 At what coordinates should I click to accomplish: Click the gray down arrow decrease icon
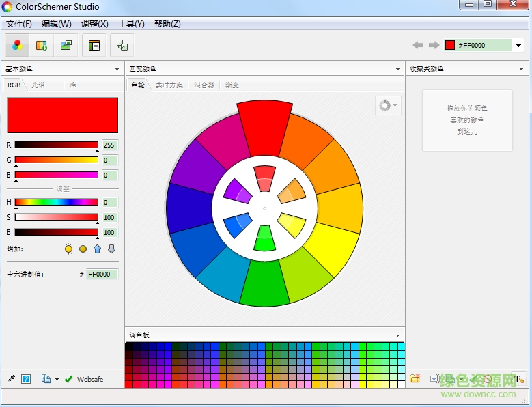(x=111, y=249)
